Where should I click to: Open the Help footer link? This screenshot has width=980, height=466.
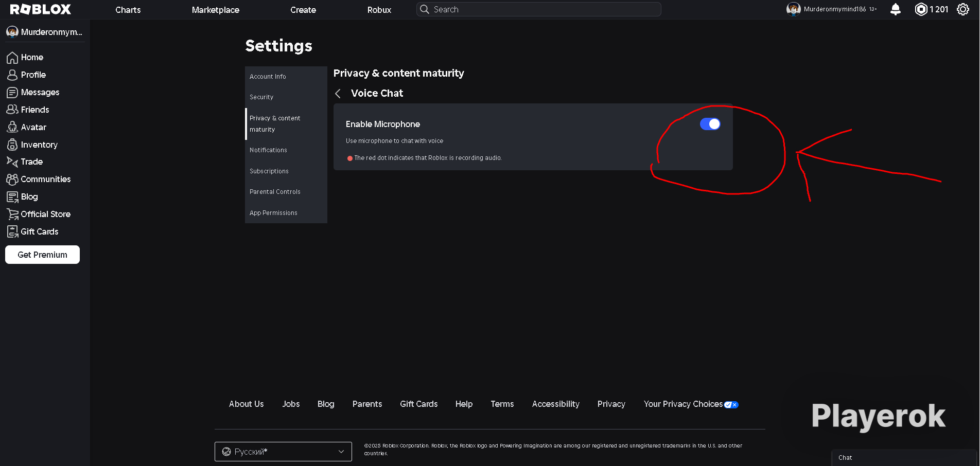[464, 404]
